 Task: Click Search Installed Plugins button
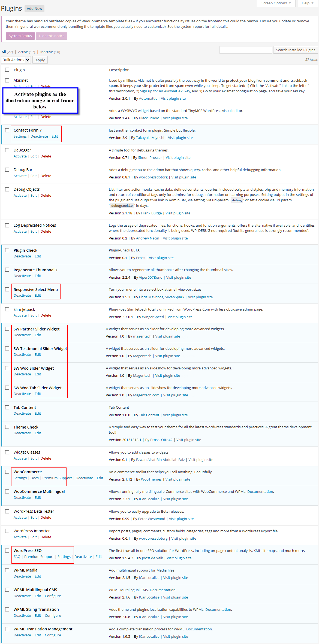(x=296, y=50)
